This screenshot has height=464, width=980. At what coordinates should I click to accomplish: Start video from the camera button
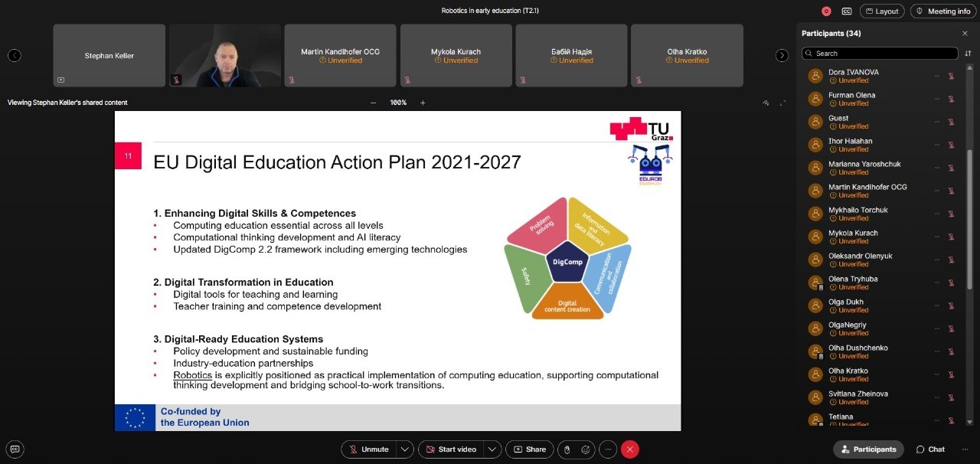451,449
